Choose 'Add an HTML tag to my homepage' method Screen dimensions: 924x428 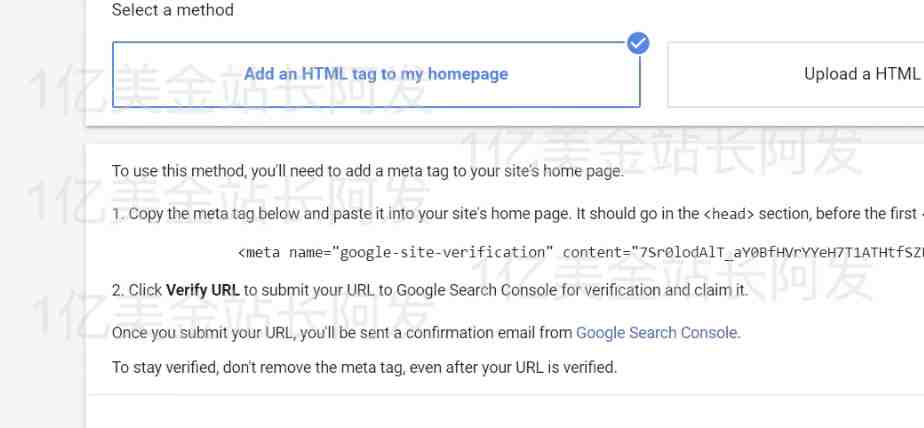tap(376, 74)
